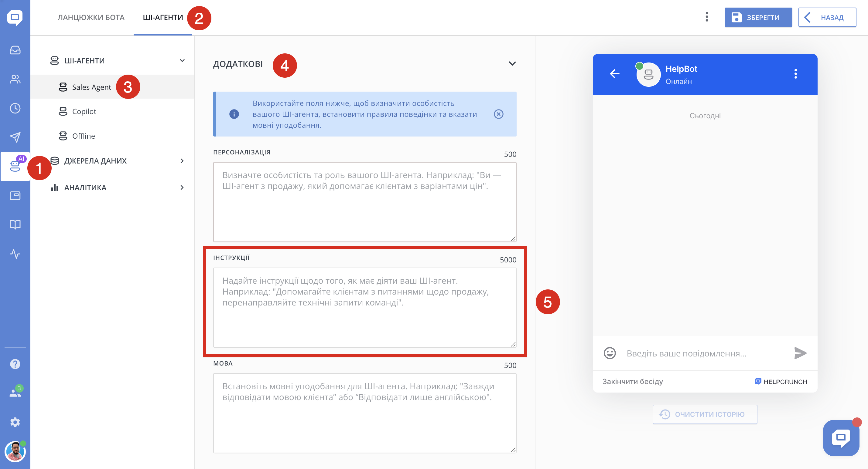Click the settings gear in sidebar
This screenshot has width=868, height=469.
click(x=15, y=422)
